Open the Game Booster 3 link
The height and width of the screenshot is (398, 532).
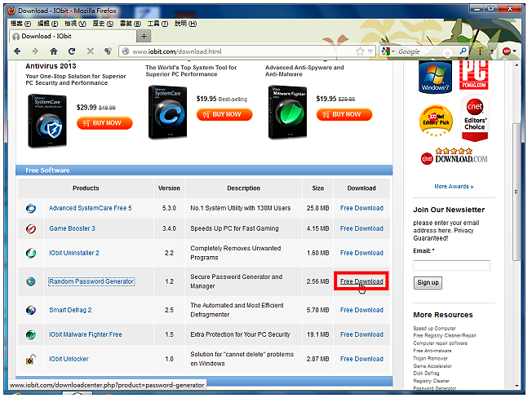[72, 228]
